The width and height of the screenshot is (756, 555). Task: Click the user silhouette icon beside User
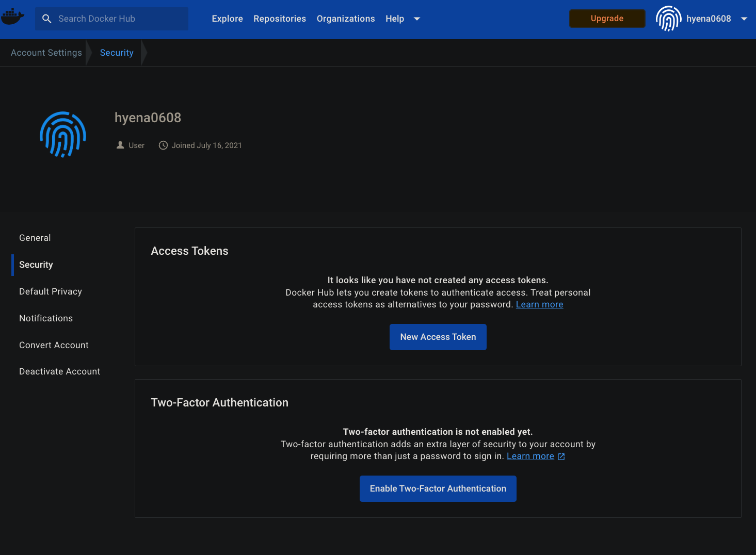click(120, 145)
